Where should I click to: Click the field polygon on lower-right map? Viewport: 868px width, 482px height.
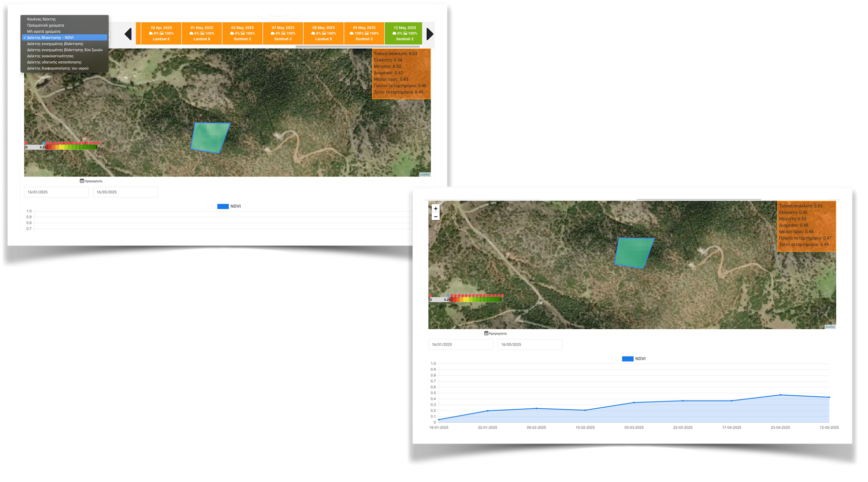[x=634, y=252]
